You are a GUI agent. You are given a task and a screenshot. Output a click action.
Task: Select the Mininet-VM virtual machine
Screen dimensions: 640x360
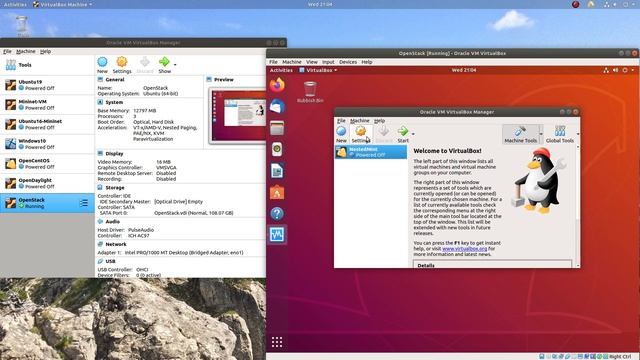pyautogui.click(x=47, y=104)
